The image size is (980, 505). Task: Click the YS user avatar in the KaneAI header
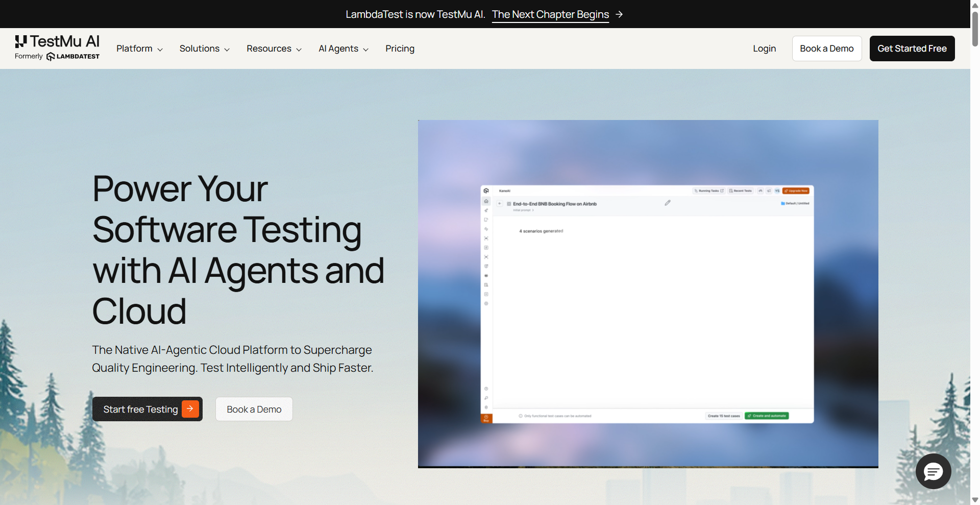click(x=777, y=191)
